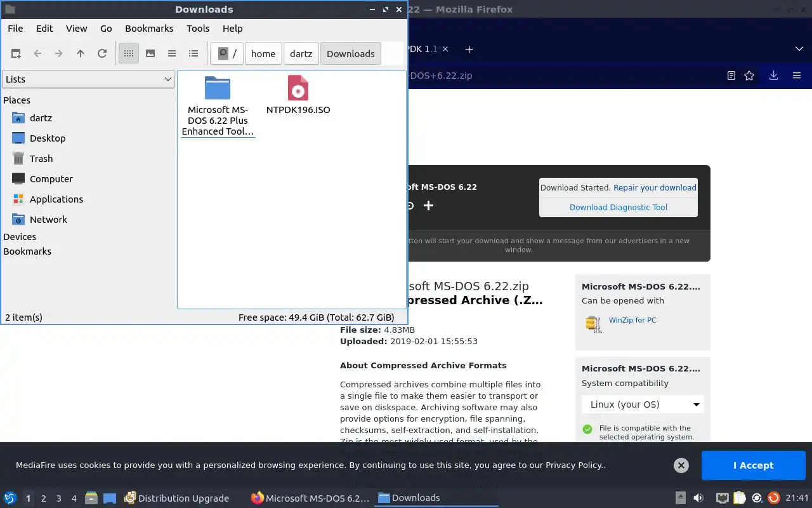Image resolution: width=812 pixels, height=508 pixels.
Task: Expand the 'Lists' side pane dropdown
Action: pyautogui.click(x=88, y=79)
